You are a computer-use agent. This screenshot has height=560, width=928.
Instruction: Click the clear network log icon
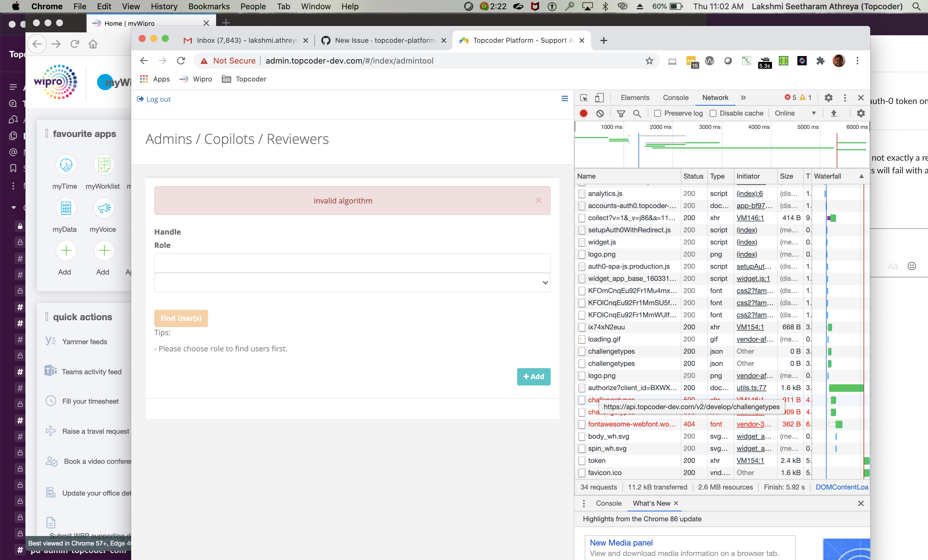pyautogui.click(x=600, y=113)
